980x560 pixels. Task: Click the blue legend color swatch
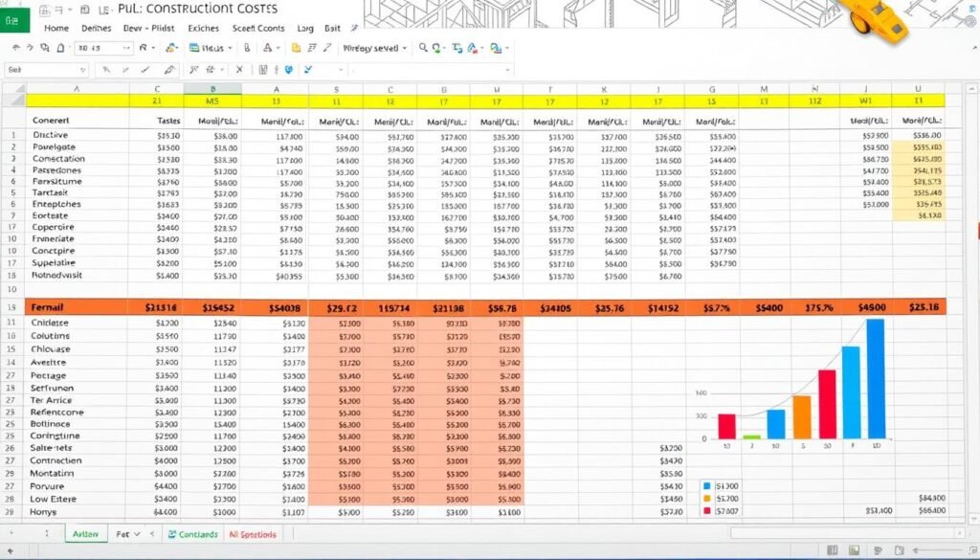coord(707,486)
